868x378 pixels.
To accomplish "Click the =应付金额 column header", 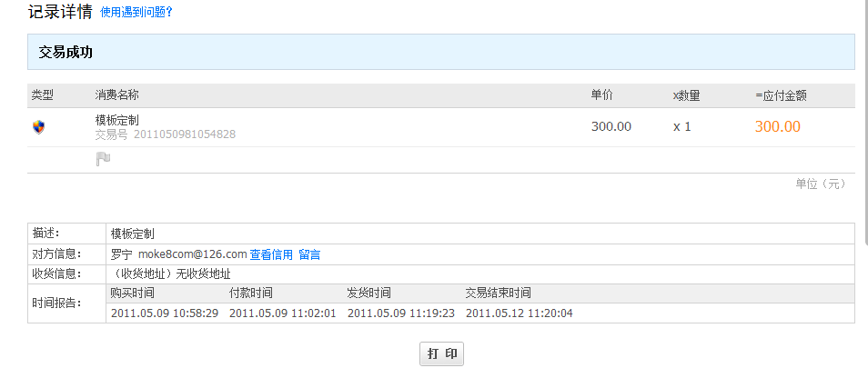I will (781, 95).
